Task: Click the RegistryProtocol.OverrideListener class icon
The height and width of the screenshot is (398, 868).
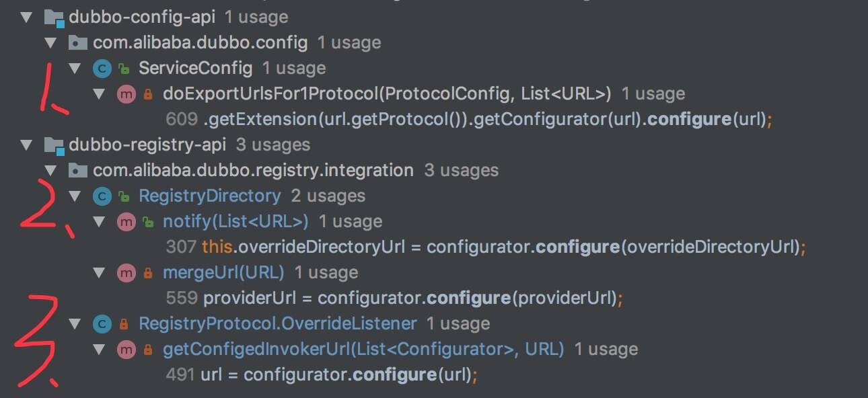Action: (102, 323)
